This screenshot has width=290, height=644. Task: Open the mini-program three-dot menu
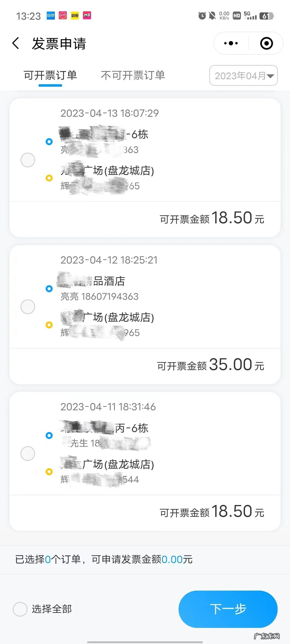tap(231, 43)
